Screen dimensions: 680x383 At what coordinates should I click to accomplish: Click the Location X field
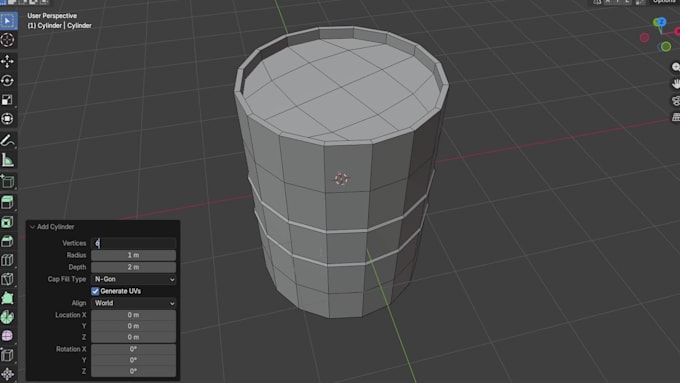134,315
